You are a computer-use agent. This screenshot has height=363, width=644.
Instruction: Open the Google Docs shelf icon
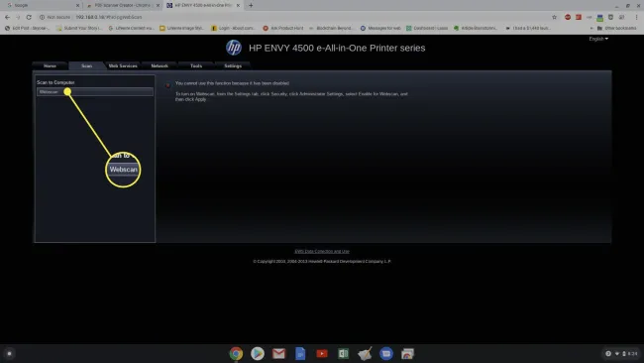[300, 353]
